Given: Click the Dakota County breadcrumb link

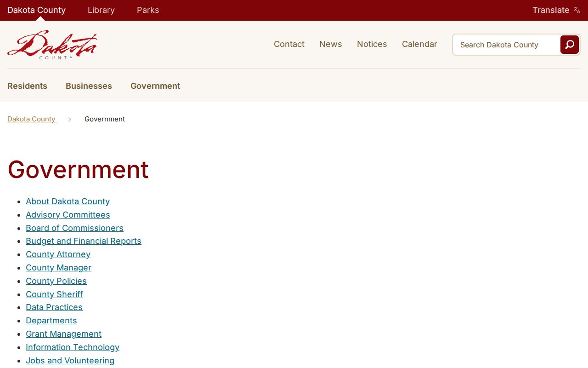Looking at the screenshot, I should (32, 119).
